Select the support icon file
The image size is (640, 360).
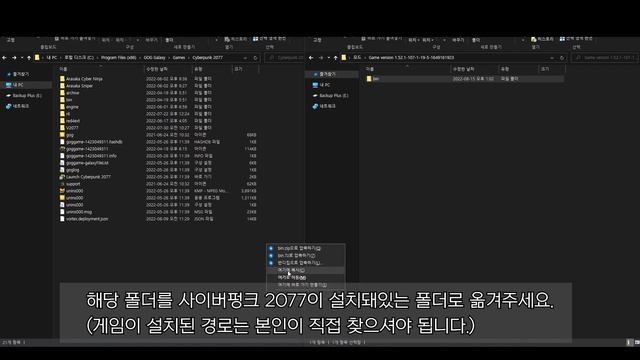pyautogui.click(x=73, y=184)
